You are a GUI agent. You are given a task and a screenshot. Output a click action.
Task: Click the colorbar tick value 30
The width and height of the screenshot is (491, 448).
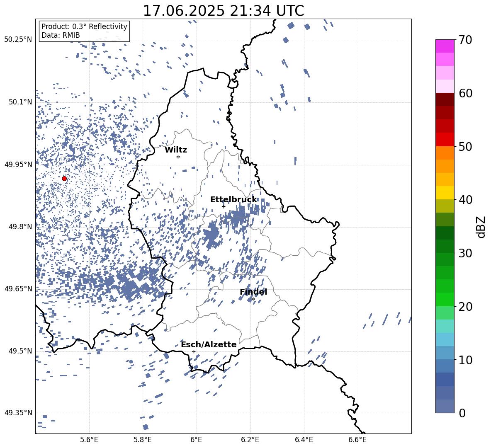click(x=465, y=253)
